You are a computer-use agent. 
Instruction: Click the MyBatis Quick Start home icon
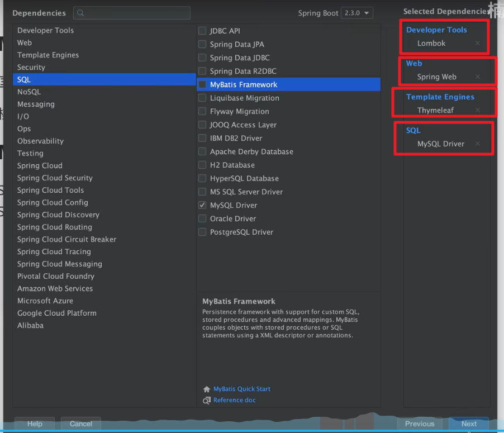tap(207, 389)
